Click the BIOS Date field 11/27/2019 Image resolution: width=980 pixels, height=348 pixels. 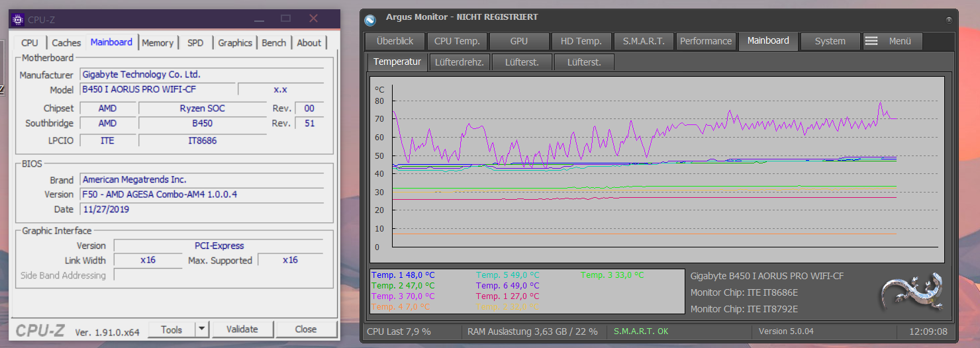coord(202,209)
